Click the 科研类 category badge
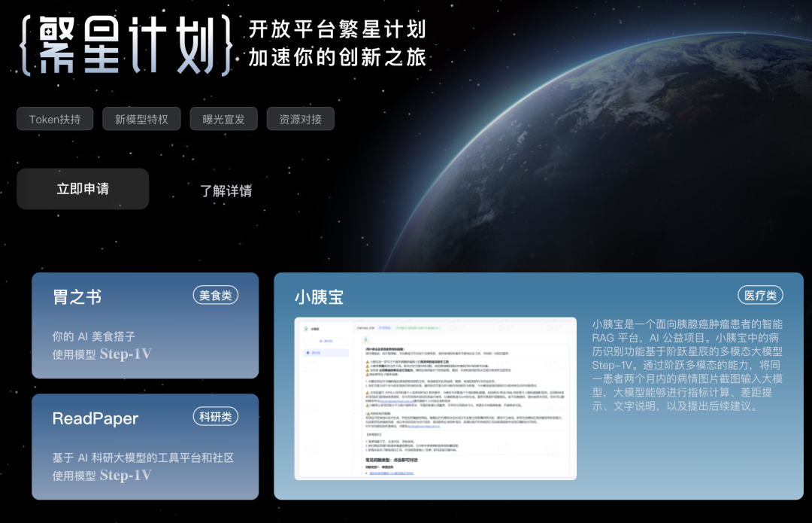The height and width of the screenshot is (523, 812). click(x=216, y=416)
